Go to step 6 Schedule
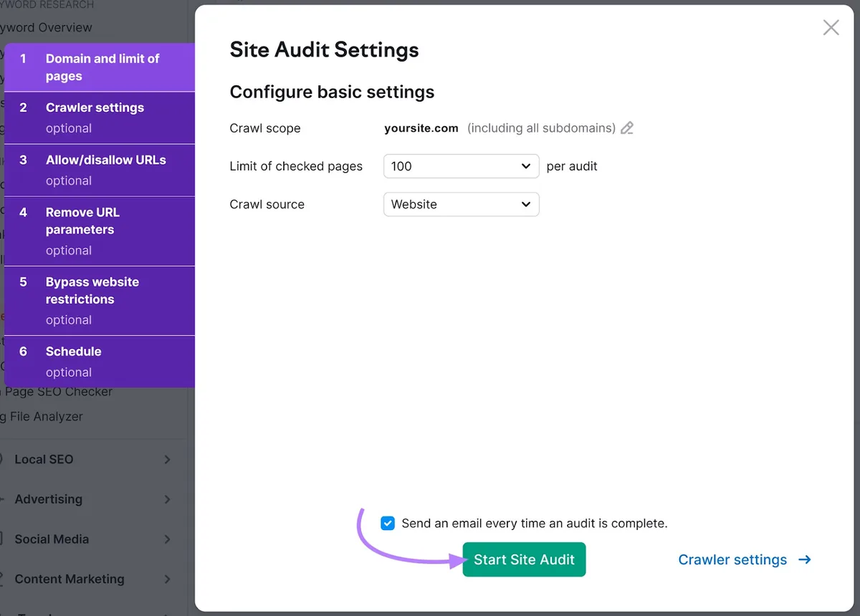860x616 pixels. point(100,362)
